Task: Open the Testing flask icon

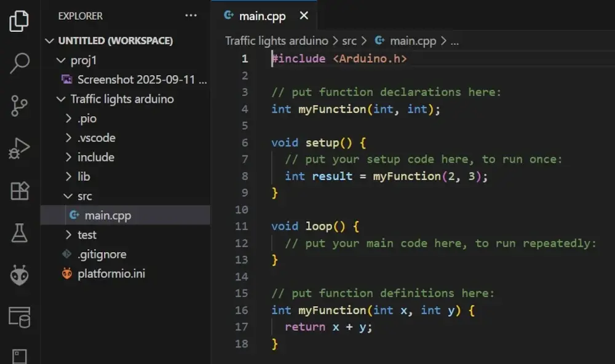Action: tap(19, 233)
